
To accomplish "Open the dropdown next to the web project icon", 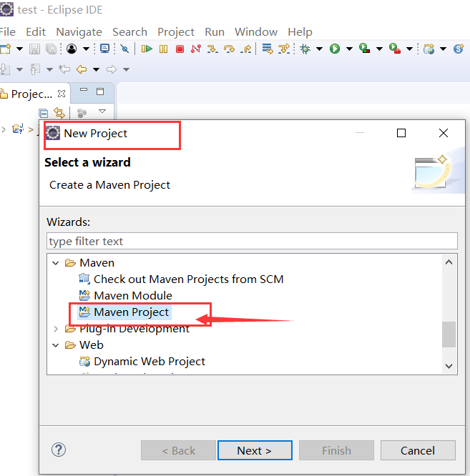I will pos(444,49).
